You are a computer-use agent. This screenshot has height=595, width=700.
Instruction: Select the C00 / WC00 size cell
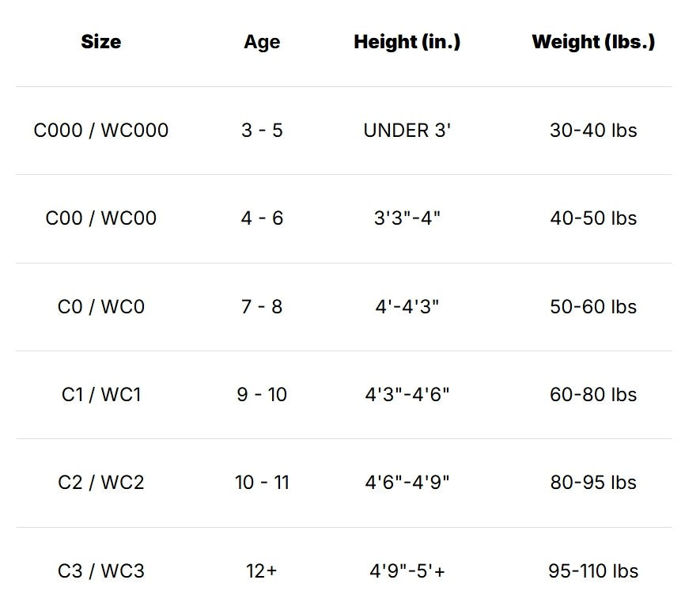pos(101,218)
